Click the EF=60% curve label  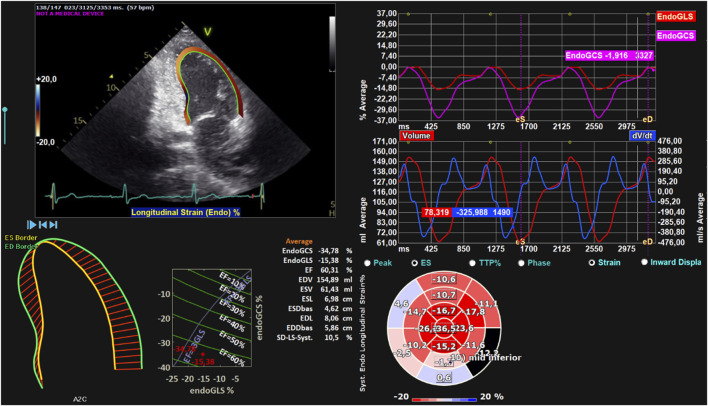(232, 358)
